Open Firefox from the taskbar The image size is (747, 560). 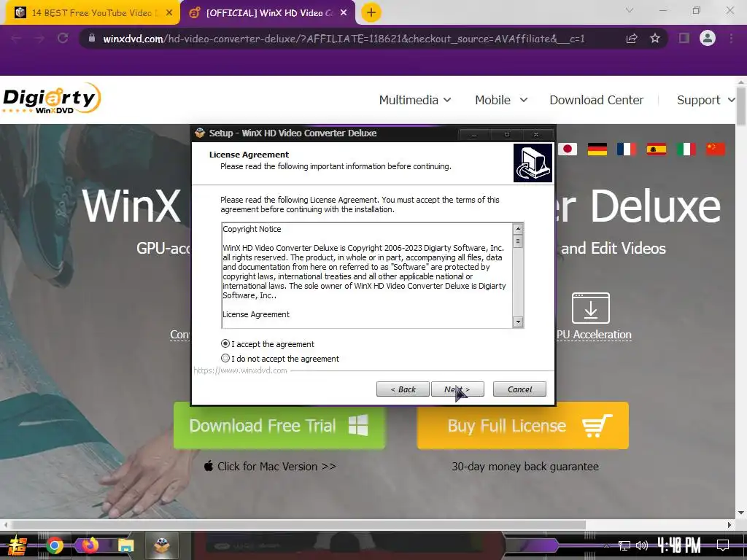click(90, 545)
